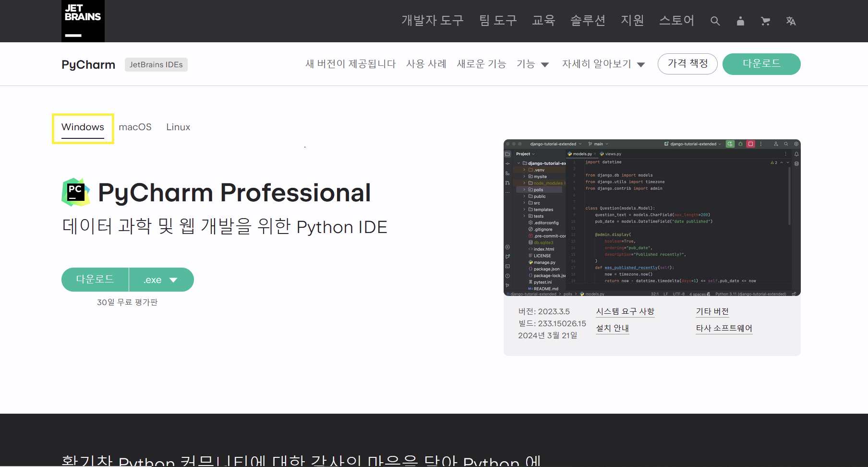Expand the .exe installer type dropdown
The width and height of the screenshot is (868, 467).
(161, 280)
